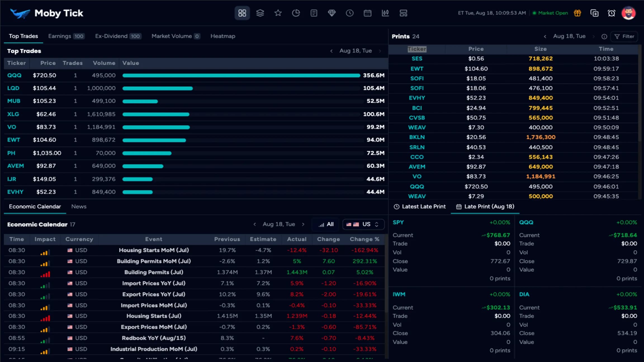Viewport: 644px width, 362px height.
Task: Open QQQ ticker in Top Trades
Action: 14,75
